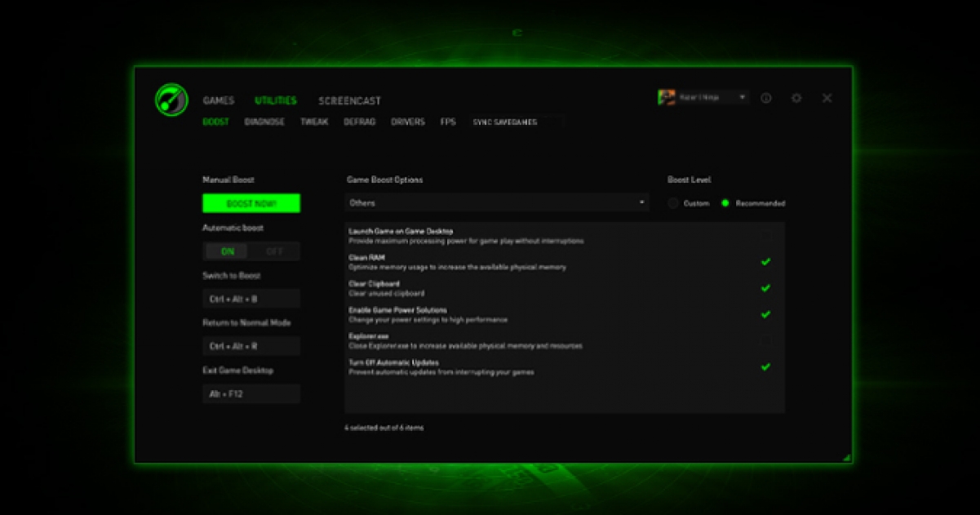The width and height of the screenshot is (980, 515).
Task: Open the info icon in header
Action: coord(766,98)
